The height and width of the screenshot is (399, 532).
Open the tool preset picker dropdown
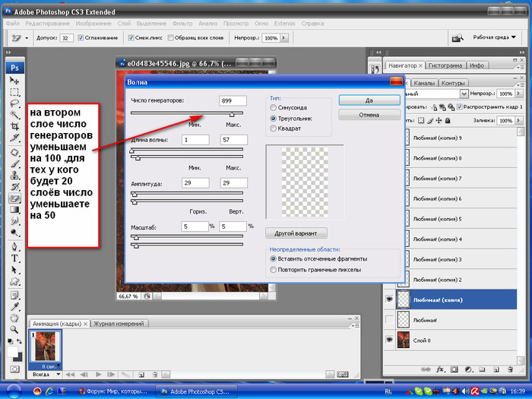coord(27,38)
